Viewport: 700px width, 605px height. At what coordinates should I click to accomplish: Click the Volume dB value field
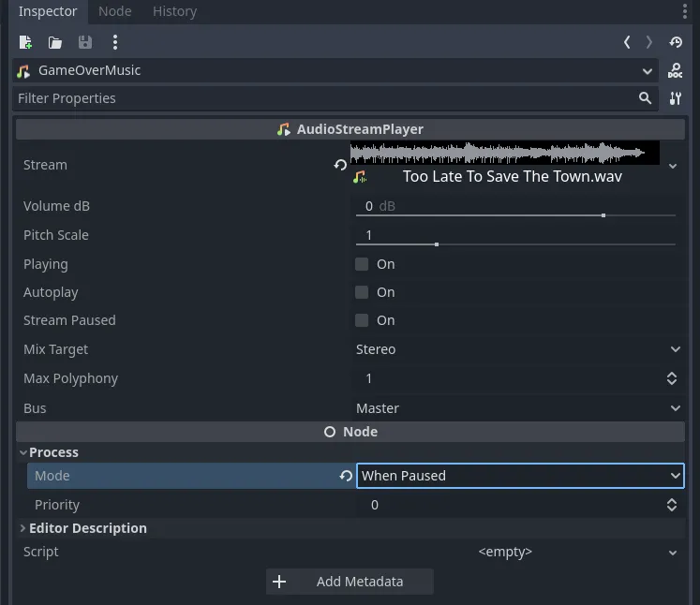[x=515, y=206]
